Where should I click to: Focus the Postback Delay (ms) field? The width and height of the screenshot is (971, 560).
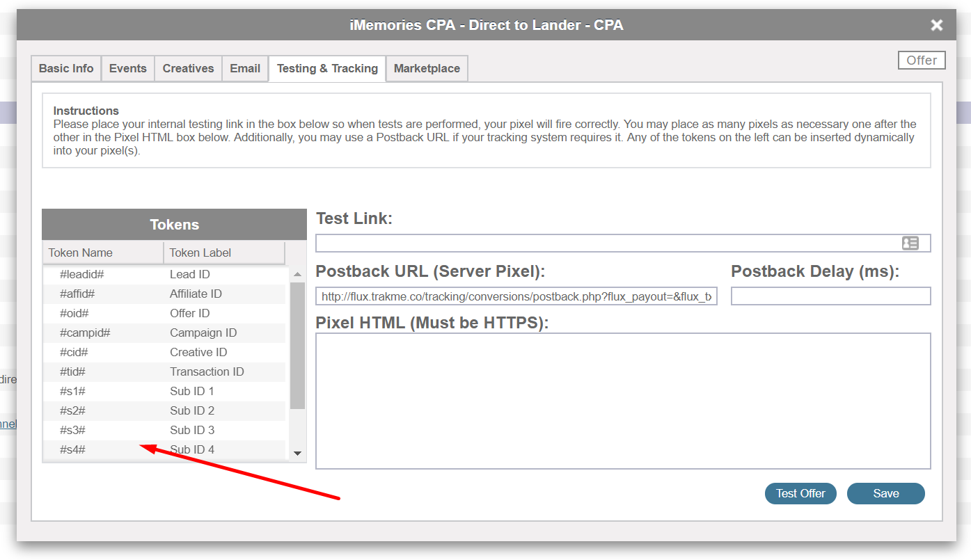830,296
